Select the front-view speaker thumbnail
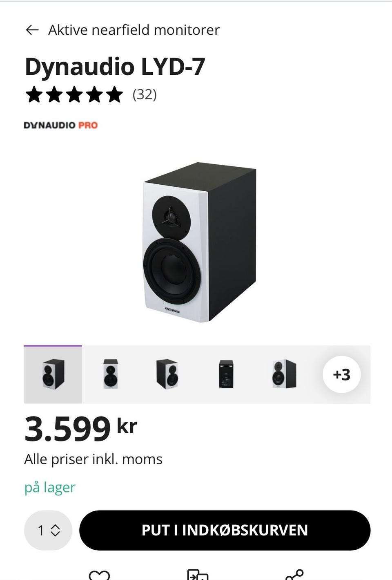The image size is (392, 580). [111, 374]
